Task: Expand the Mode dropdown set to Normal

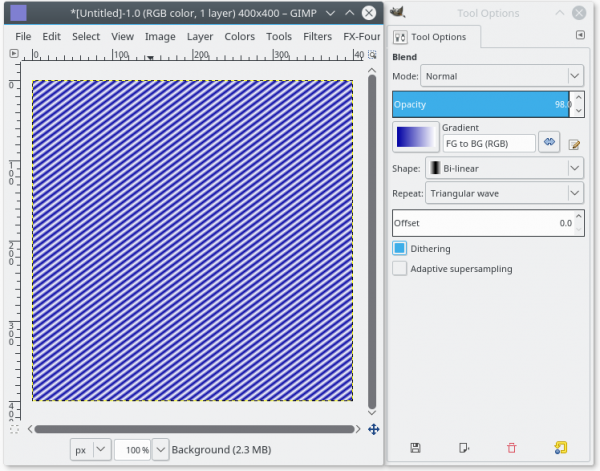Action: click(502, 76)
